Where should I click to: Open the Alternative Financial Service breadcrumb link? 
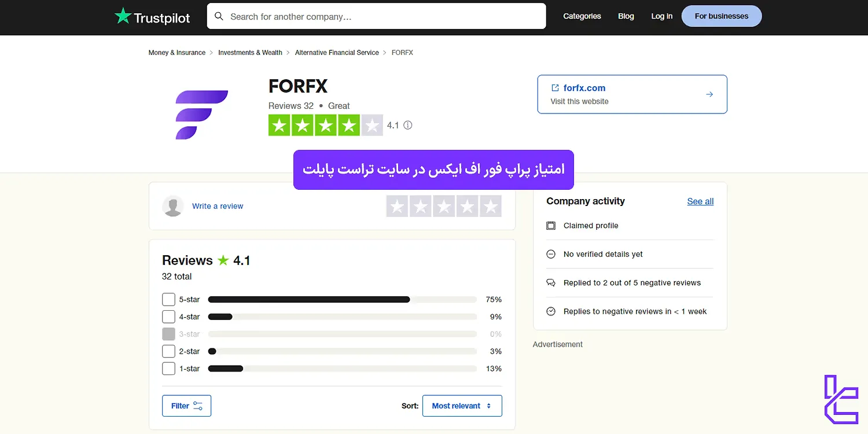click(x=337, y=52)
